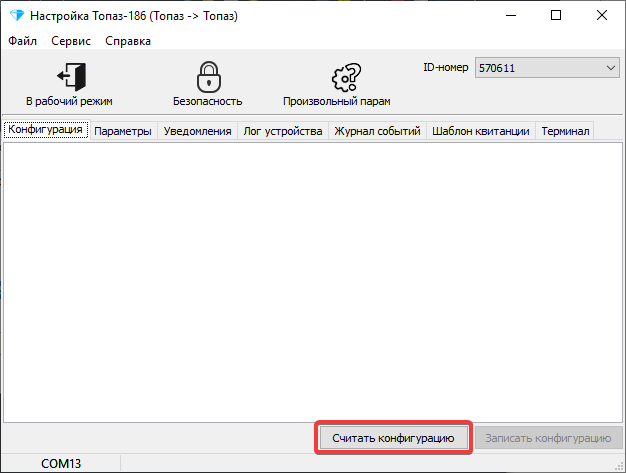
Task: Click the resize grip in status bar corner
Action: [619, 466]
